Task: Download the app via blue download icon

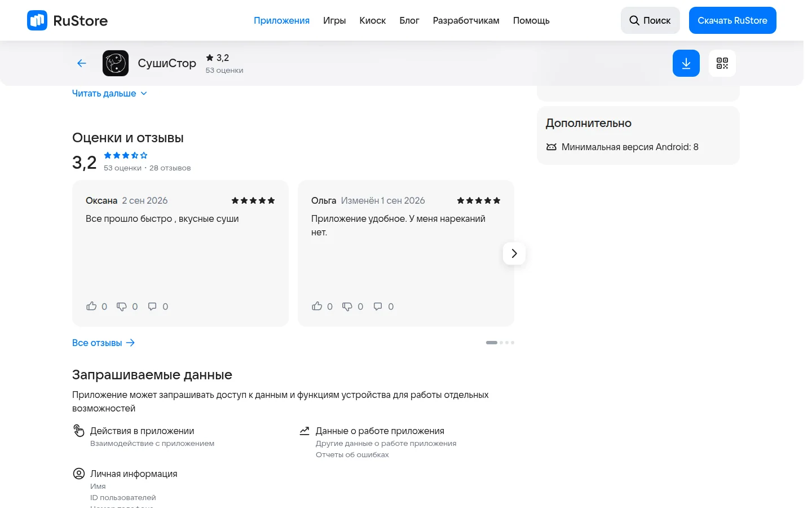Action: pos(686,63)
